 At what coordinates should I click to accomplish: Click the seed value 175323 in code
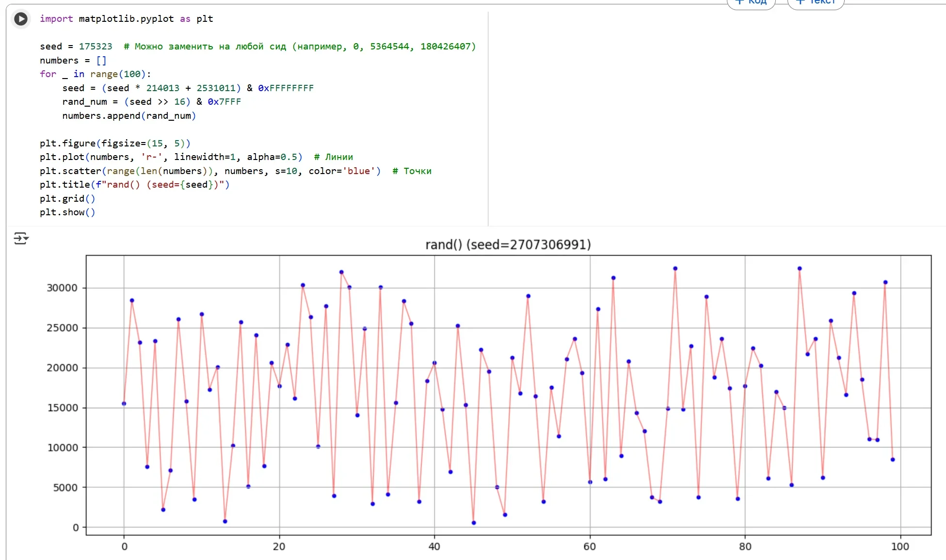pos(96,47)
